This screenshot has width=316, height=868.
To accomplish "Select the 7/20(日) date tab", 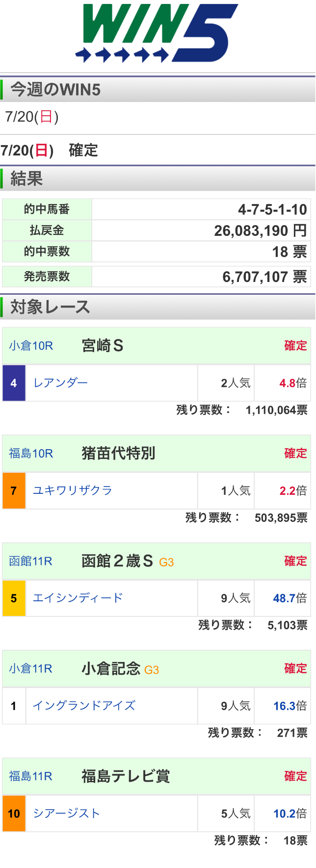I will click(x=32, y=117).
